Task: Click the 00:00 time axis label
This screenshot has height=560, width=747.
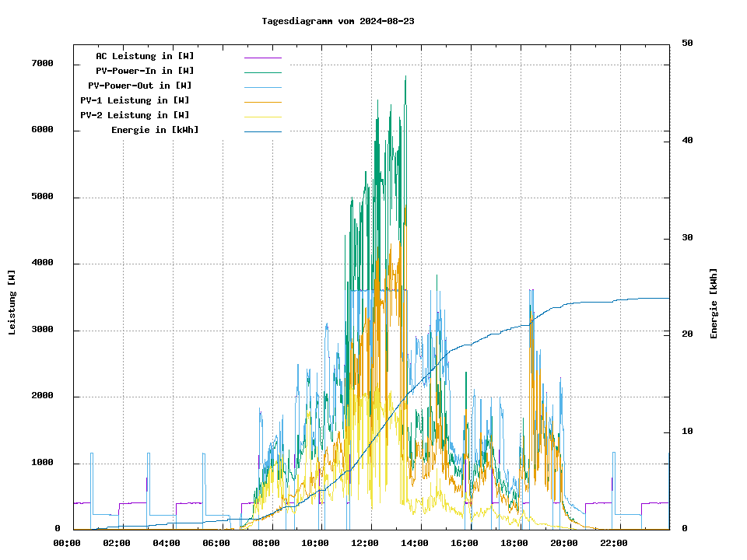Action: (67, 543)
